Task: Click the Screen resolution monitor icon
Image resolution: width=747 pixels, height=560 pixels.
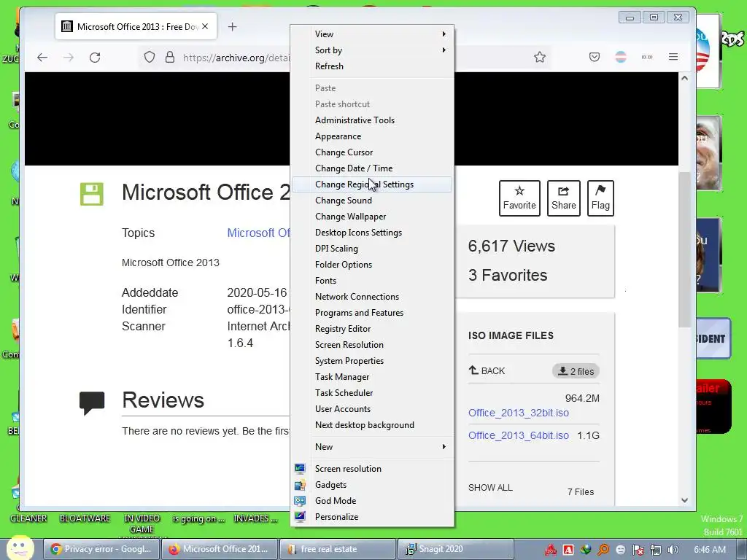Action: pos(300,469)
